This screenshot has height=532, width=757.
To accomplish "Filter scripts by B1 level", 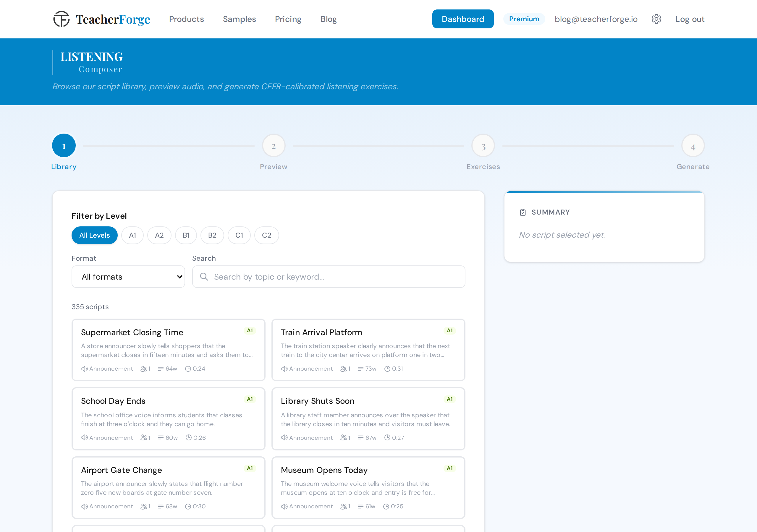I will [x=186, y=235].
